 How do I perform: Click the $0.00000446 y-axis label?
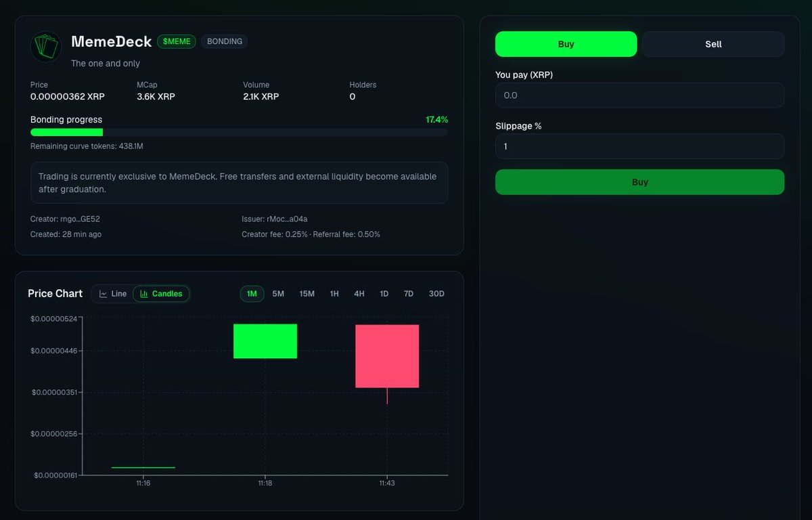pyautogui.click(x=54, y=351)
